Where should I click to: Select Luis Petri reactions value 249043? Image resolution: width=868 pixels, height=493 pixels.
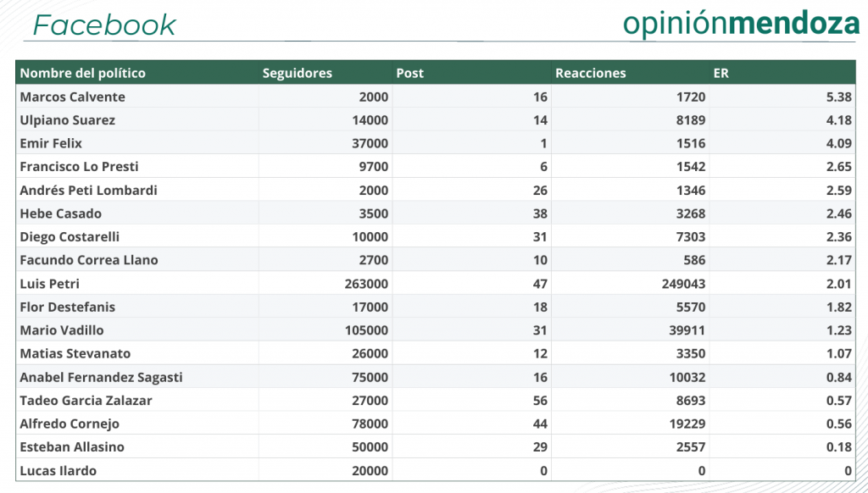[683, 284]
